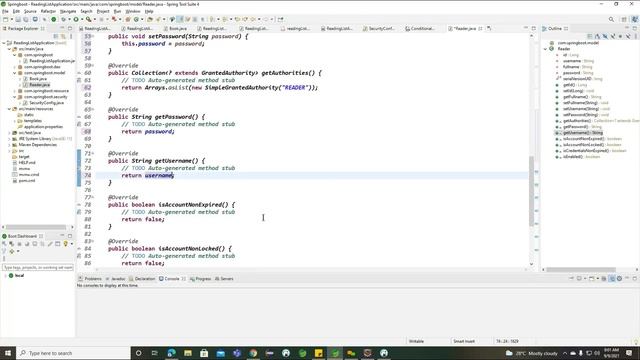Open Google Chrome from the taskbar
Viewport: 640px width, 360px height.
coord(253,353)
